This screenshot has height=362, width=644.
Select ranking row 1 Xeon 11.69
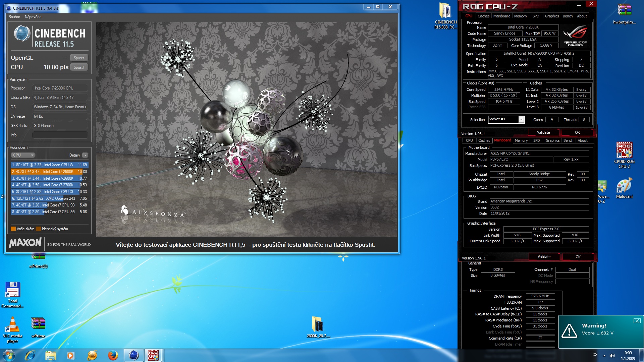[x=49, y=165]
